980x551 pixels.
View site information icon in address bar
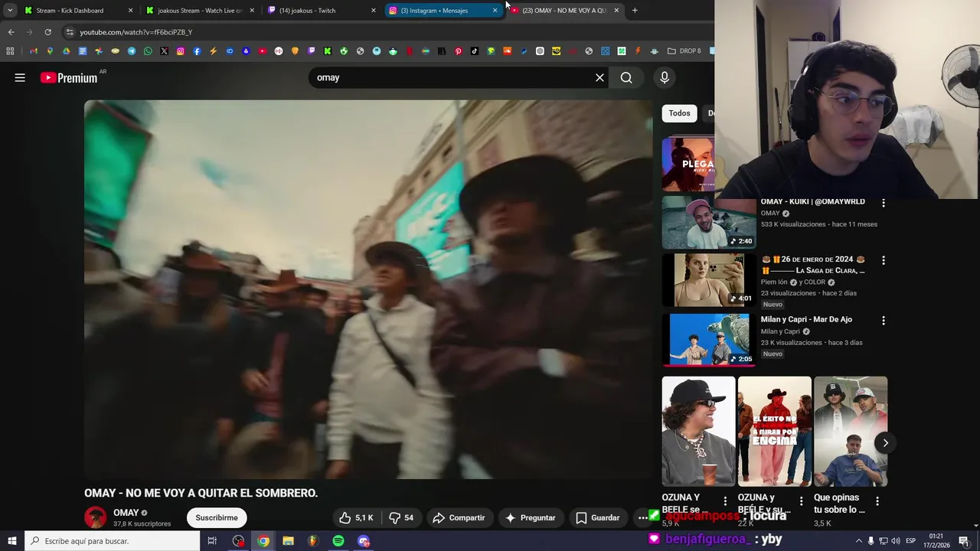[70, 32]
